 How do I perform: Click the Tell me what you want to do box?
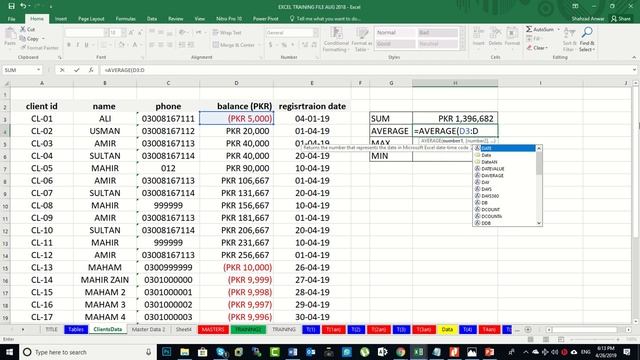tap(325, 19)
